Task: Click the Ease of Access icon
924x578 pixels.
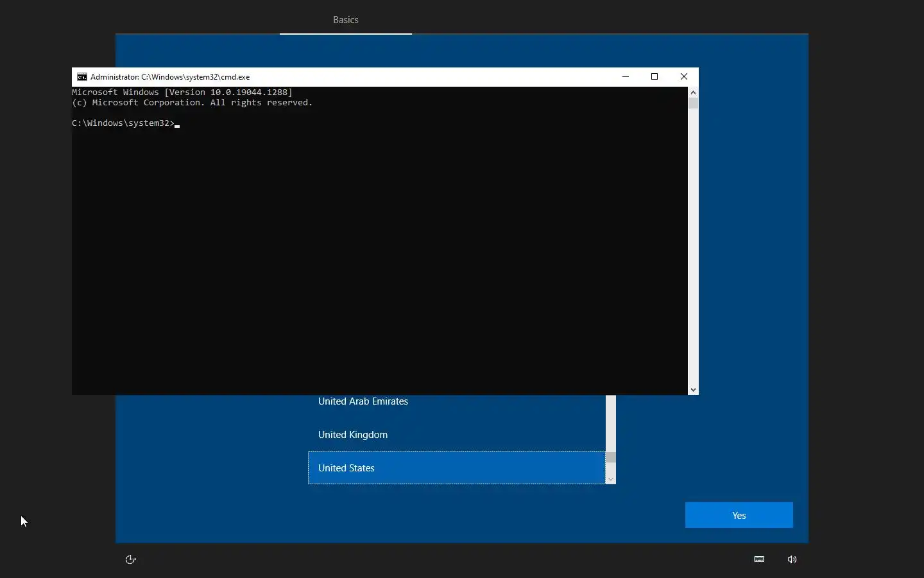Action: (x=131, y=559)
